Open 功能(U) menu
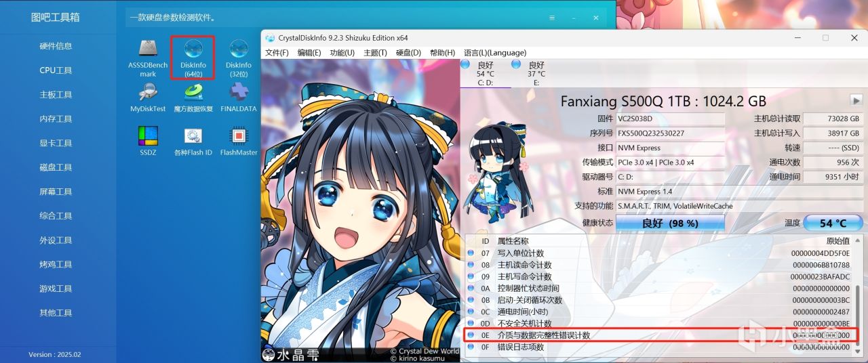 [342, 53]
